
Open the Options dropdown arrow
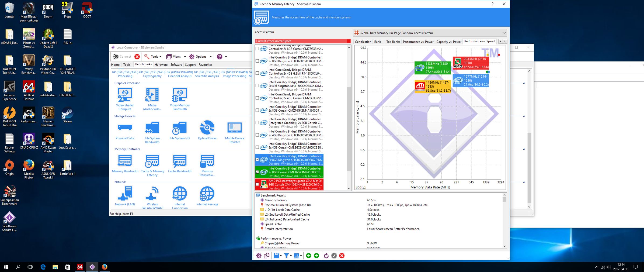coord(211,57)
